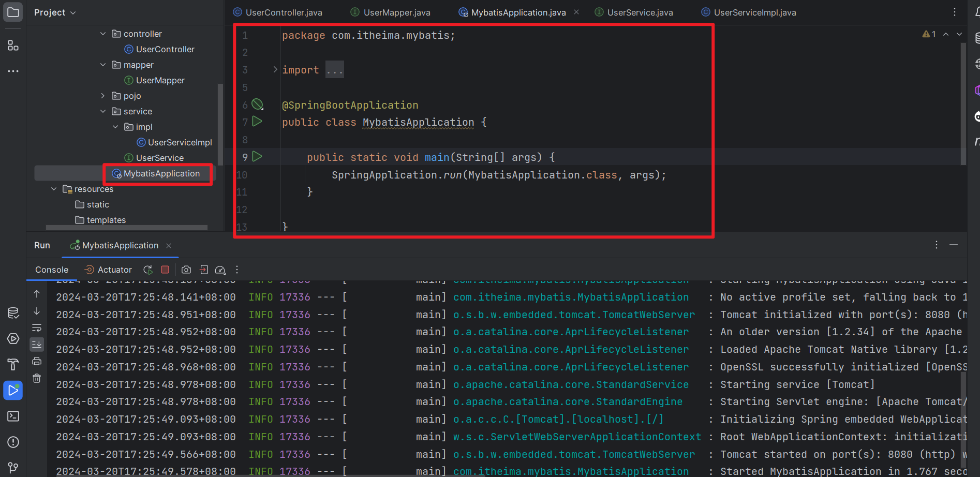Print the console output

[37, 361]
